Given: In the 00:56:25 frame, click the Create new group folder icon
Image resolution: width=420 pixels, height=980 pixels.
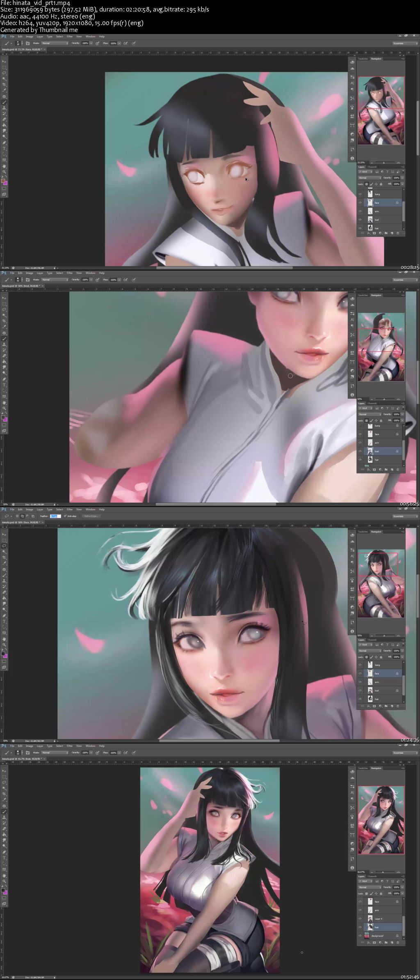Looking at the screenshot, I should pyautogui.click(x=386, y=469).
